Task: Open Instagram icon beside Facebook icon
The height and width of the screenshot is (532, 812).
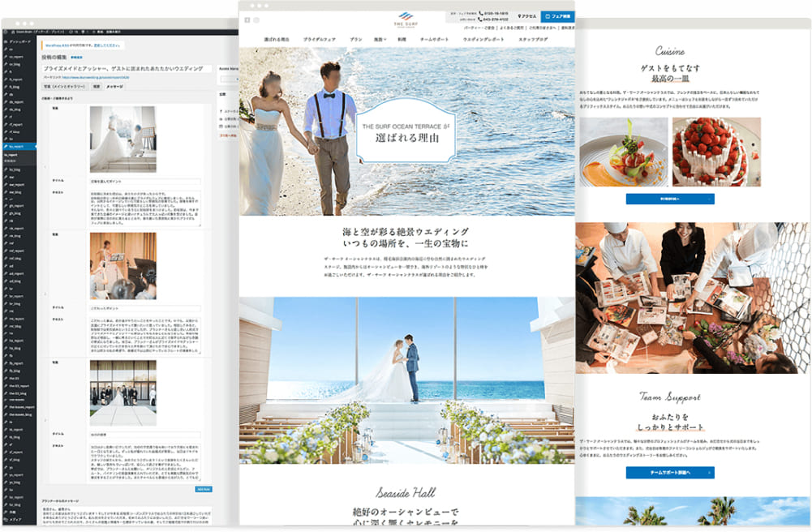Action: pyautogui.click(x=256, y=20)
